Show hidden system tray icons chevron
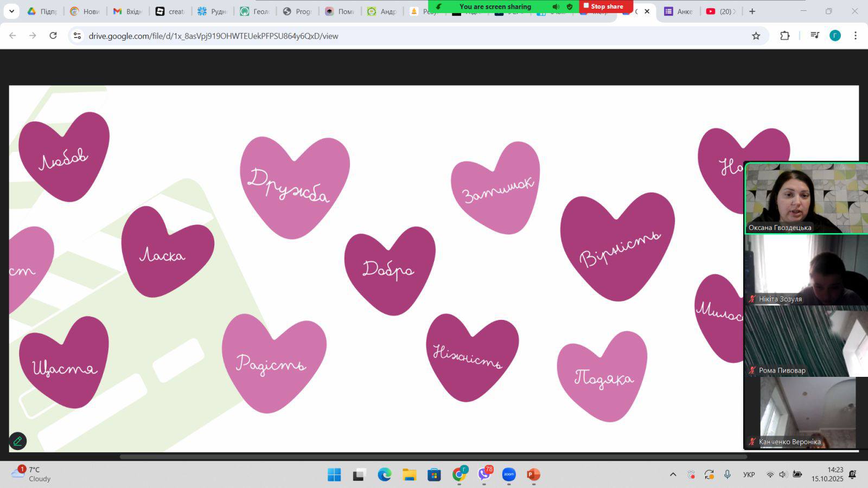This screenshot has height=488, width=868. [673, 474]
